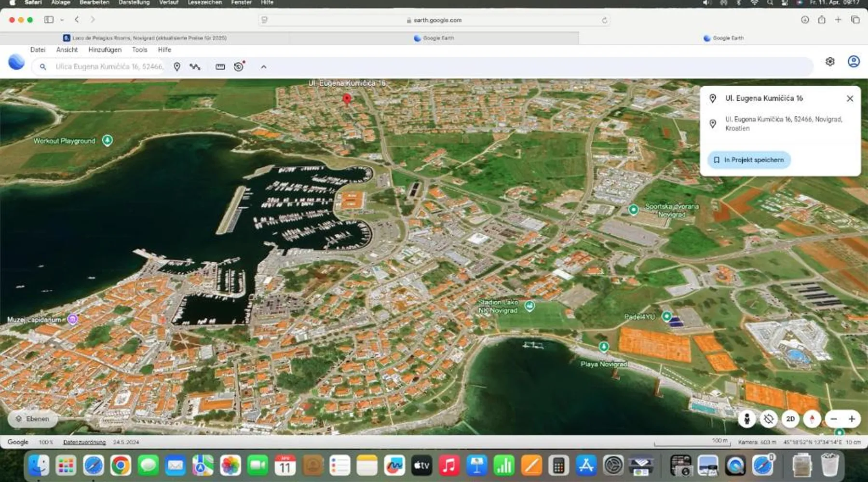The width and height of the screenshot is (868, 482).
Task: Click the address search field
Action: pyautogui.click(x=109, y=67)
